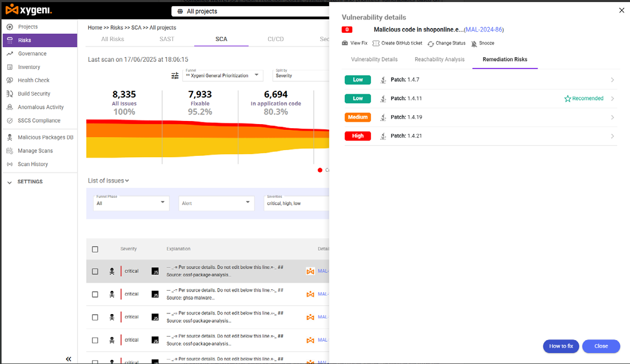630x364 pixels.
Task: Check the first critical issue row checkbox
Action: [x=95, y=271]
